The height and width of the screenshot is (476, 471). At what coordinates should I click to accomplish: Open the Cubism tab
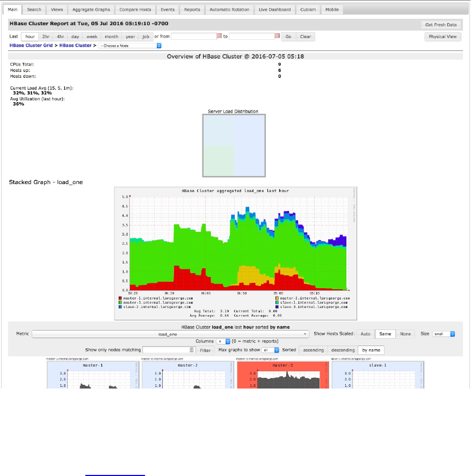308,10
